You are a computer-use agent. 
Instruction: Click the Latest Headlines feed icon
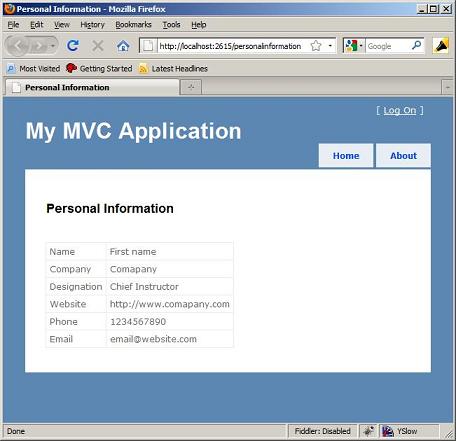coord(143,69)
